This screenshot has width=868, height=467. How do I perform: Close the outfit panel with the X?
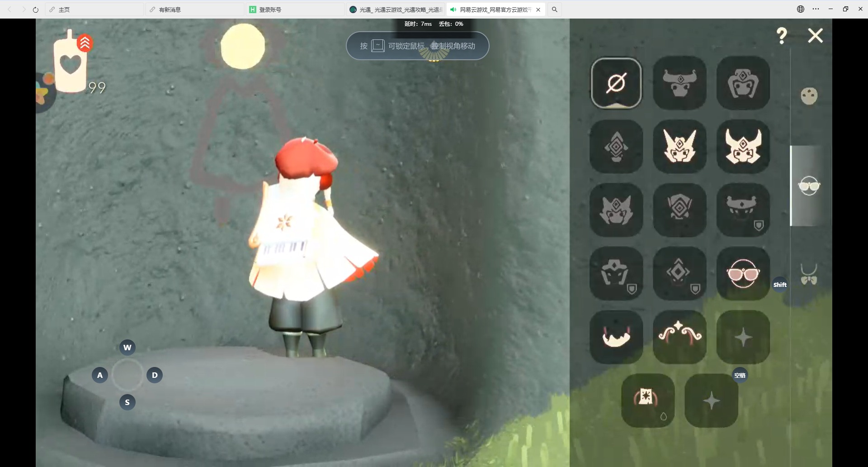(816, 35)
